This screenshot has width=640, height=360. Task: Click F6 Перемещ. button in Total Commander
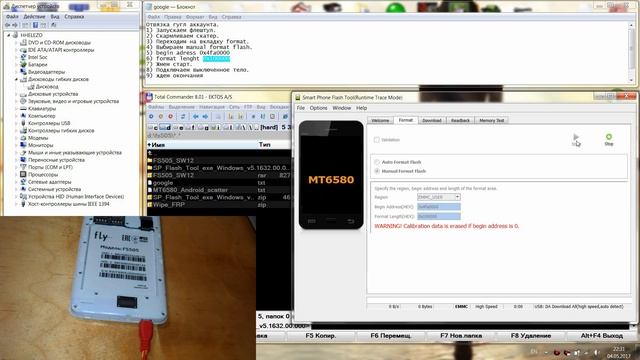tap(391, 336)
